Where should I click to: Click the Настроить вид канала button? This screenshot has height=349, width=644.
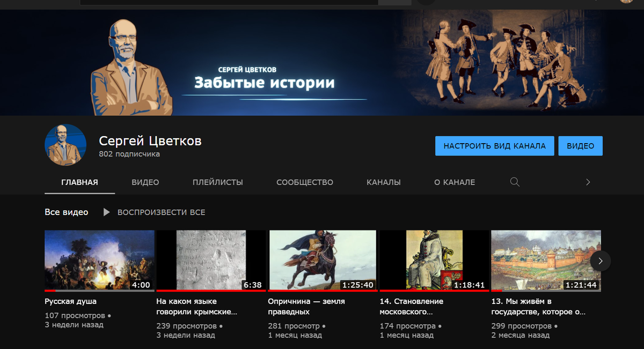click(x=495, y=146)
